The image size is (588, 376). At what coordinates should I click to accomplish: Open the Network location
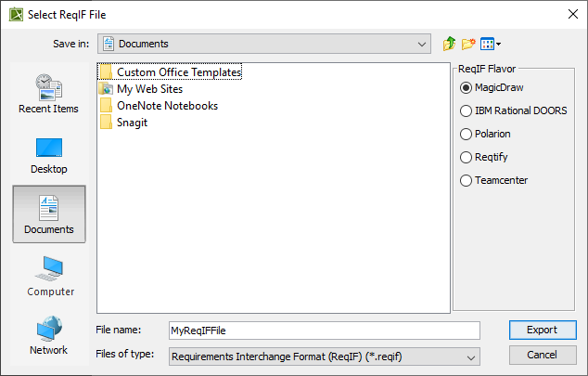tap(48, 336)
